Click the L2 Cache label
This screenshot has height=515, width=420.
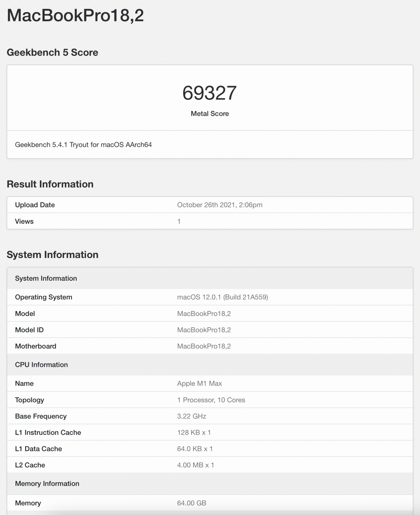pyautogui.click(x=30, y=465)
